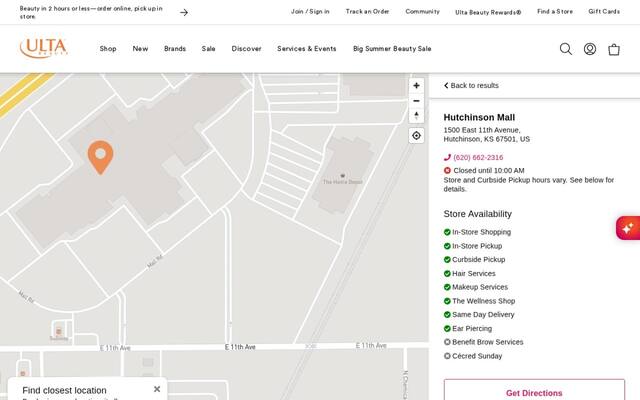Open the account profile icon
The width and height of the screenshot is (640, 400).
click(590, 49)
